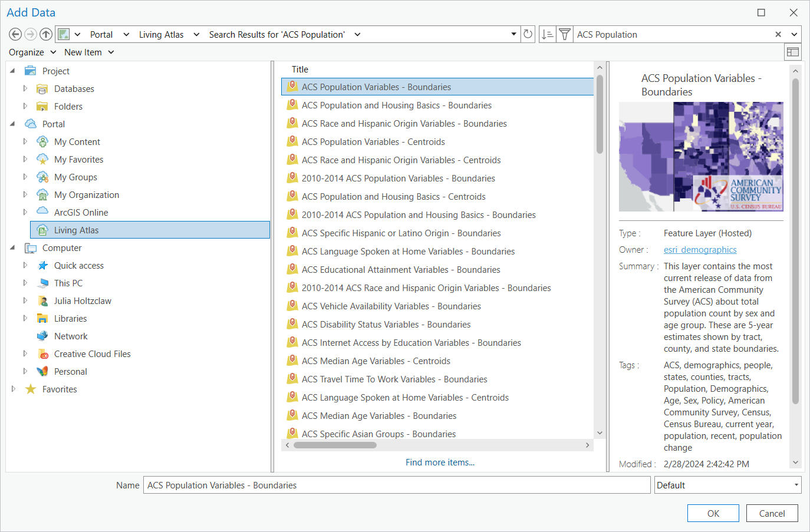This screenshot has height=532, width=810.
Task: Expand the Favorites tree node
Action: click(x=13, y=389)
